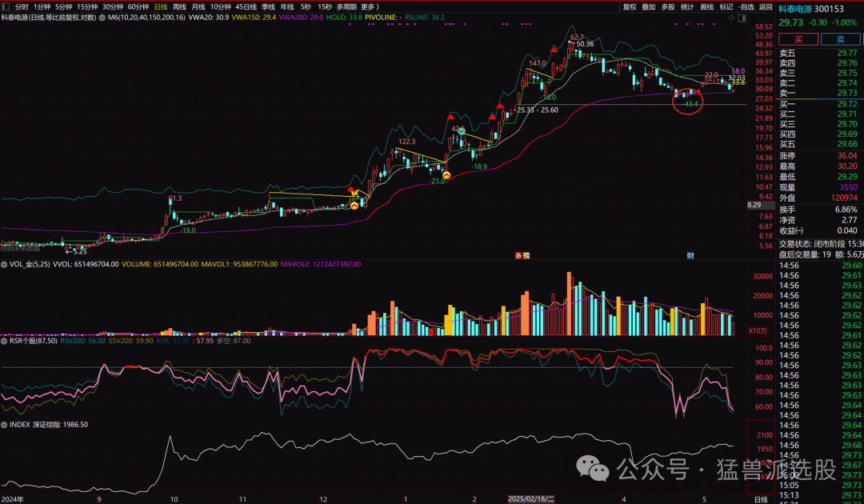Image resolution: width=864 pixels, height=504 pixels.
Task: Click the 外盘 value 120974
Action: pos(844,198)
